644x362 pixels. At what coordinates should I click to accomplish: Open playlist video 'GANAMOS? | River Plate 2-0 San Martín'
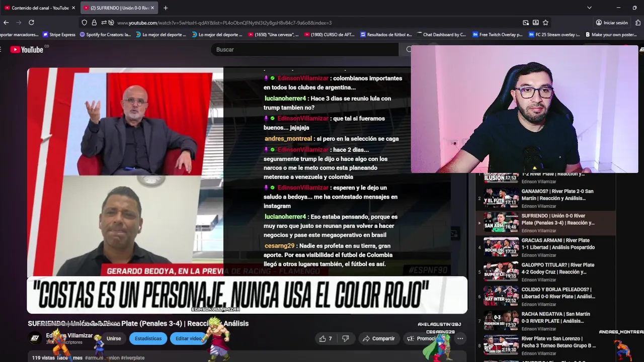[x=546, y=198]
